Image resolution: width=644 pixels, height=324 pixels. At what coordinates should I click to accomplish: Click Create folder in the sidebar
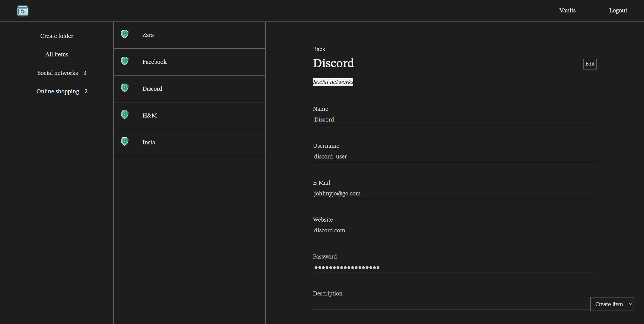57,36
